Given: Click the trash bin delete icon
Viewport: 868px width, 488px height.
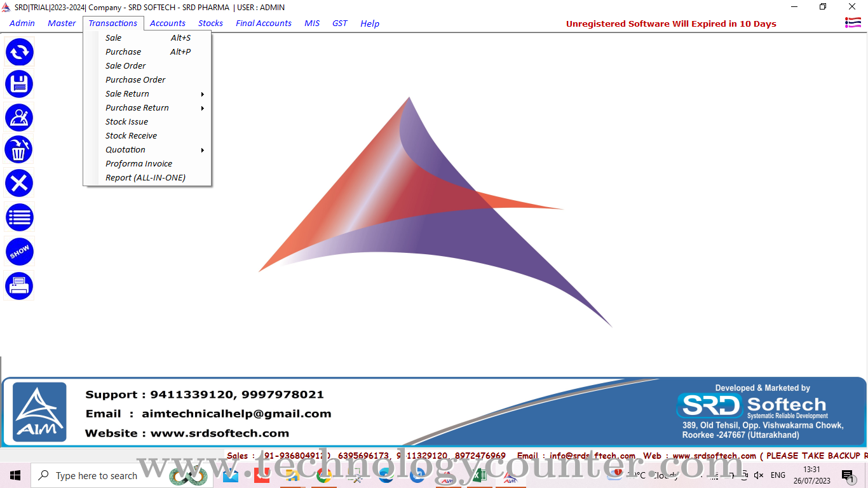Looking at the screenshot, I should [19, 150].
